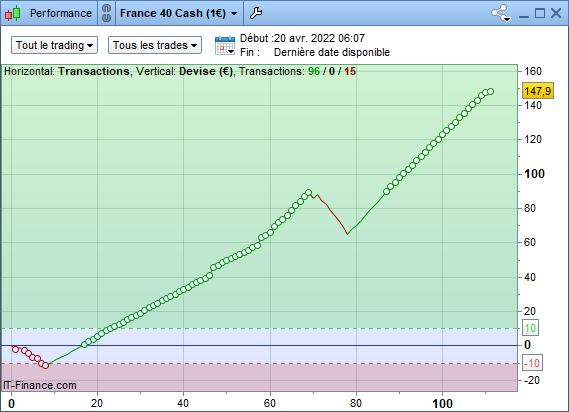Screen dimensions: 569x412
Task: Click the lowest red trade marker
Action: click(x=45, y=366)
